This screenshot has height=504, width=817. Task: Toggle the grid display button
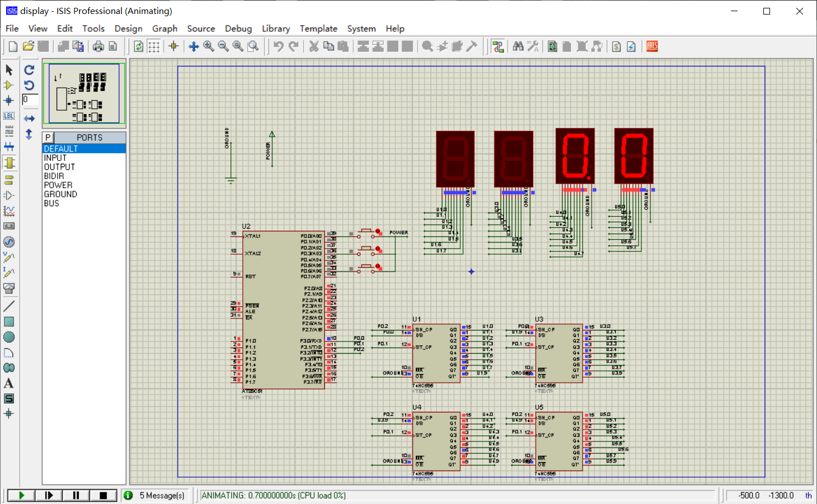point(154,46)
